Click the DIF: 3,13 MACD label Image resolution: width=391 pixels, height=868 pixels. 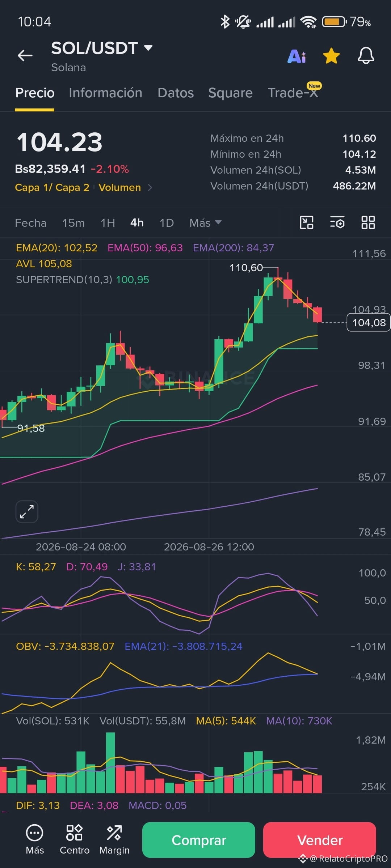pyautogui.click(x=38, y=805)
